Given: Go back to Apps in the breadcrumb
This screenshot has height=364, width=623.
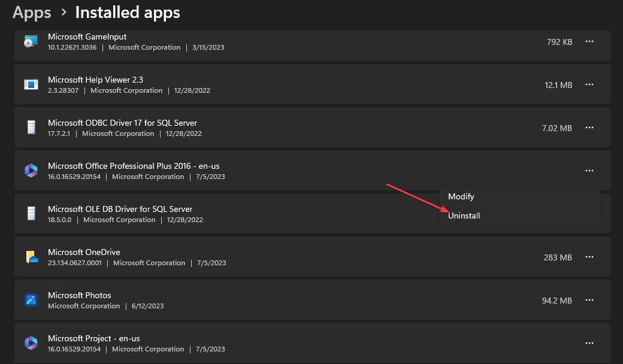Looking at the screenshot, I should 32,13.
